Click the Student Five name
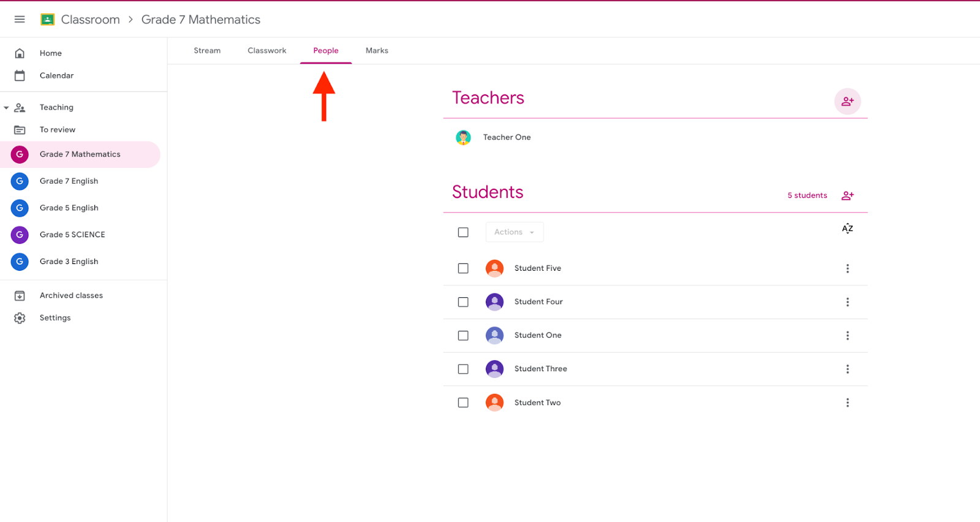 click(538, 268)
